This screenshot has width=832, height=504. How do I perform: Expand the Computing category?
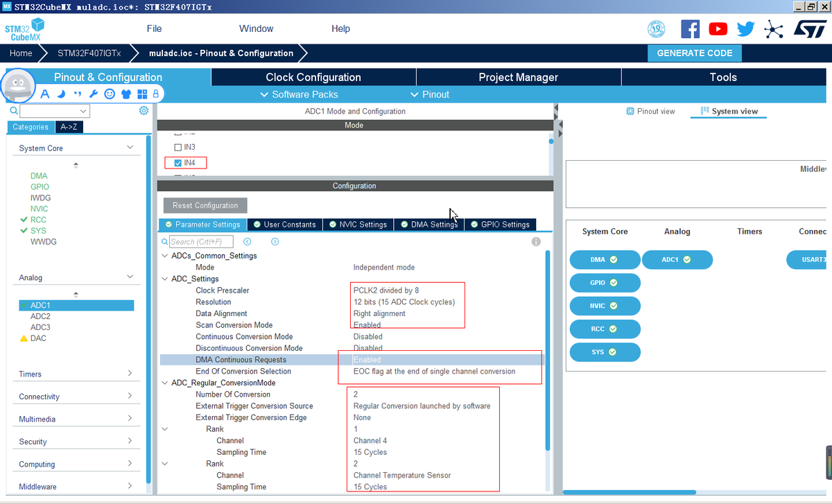tap(130, 464)
